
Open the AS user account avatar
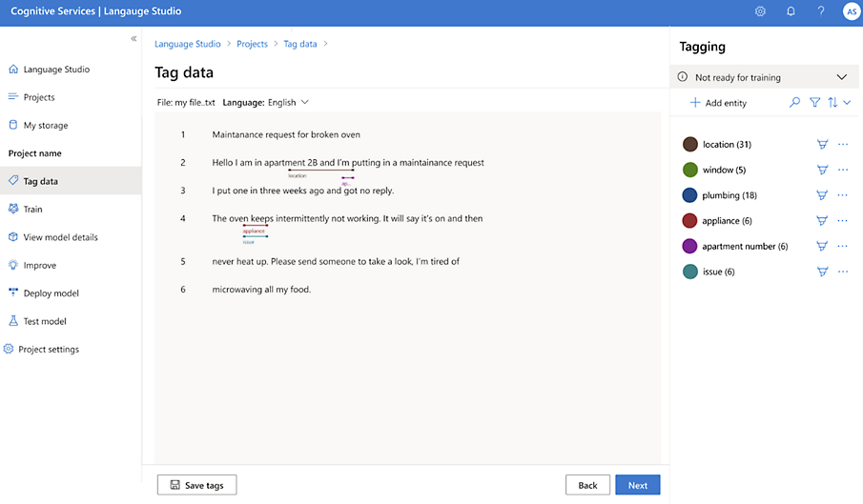851,11
